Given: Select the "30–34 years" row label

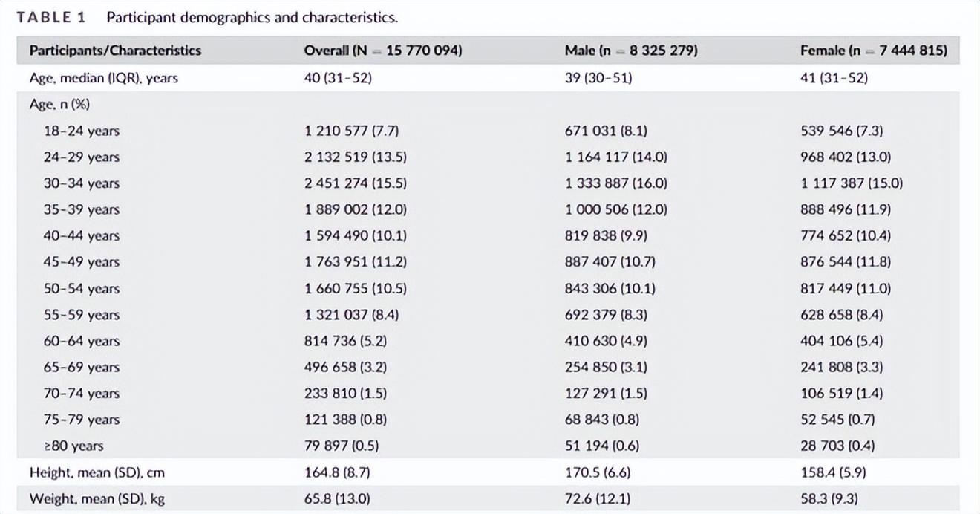Looking at the screenshot, I should [x=81, y=183].
